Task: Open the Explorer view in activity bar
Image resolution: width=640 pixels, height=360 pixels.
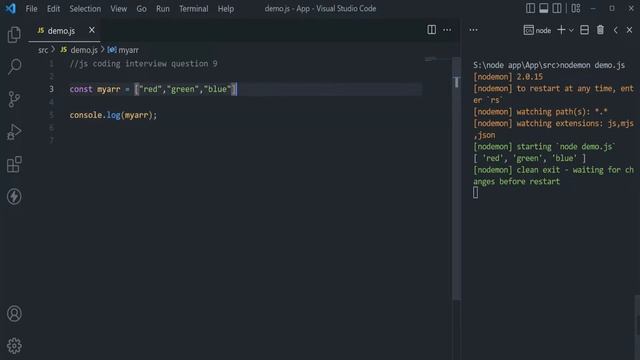Action: coord(14,35)
